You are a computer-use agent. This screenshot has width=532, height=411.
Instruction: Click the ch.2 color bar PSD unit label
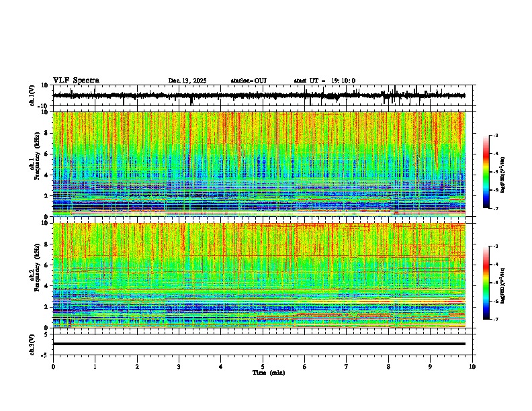point(503,285)
